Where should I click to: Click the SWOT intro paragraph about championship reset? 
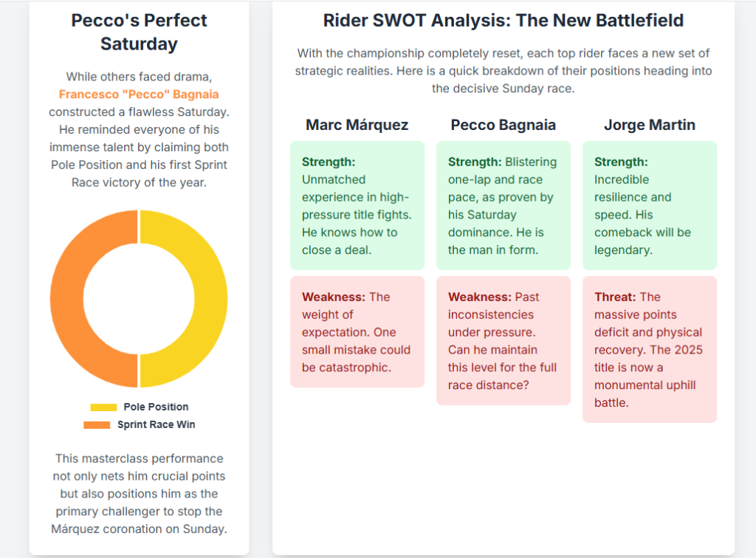[x=504, y=71]
